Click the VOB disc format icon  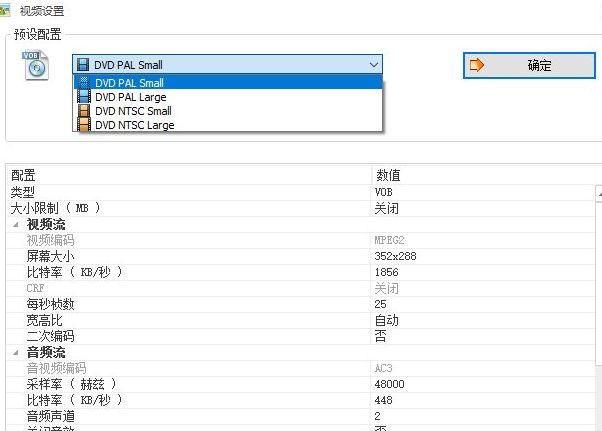point(35,64)
